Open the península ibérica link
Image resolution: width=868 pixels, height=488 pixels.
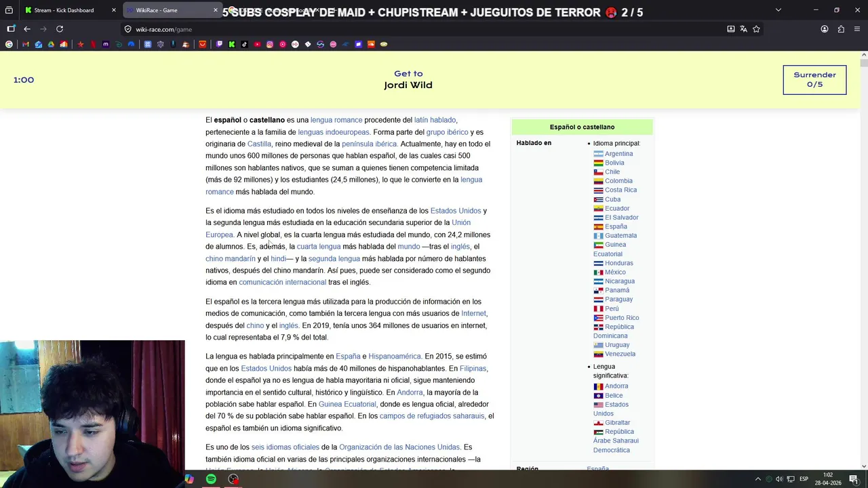370,144
